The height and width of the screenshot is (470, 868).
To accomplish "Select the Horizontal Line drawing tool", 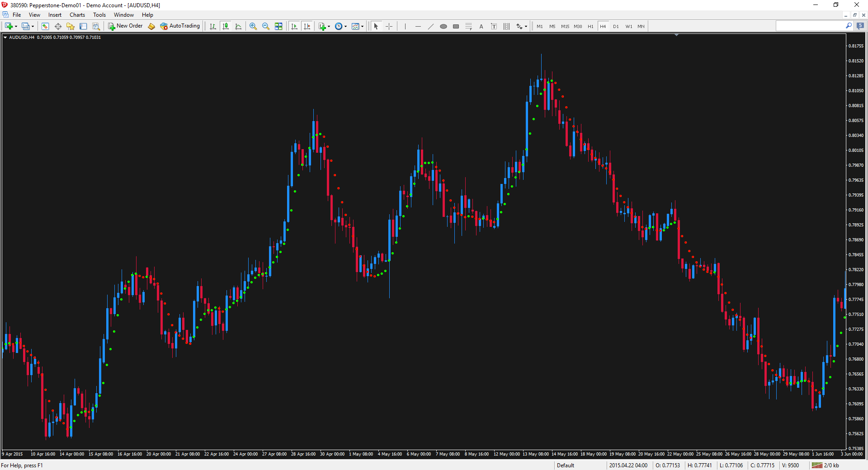I will tap(418, 26).
